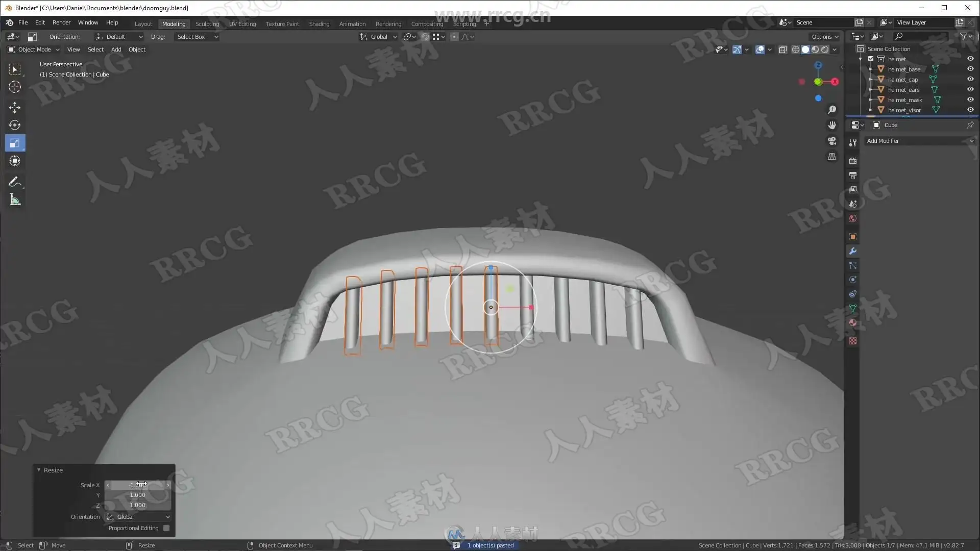Open the Modifier properties wrench tab
The height and width of the screenshot is (551, 980).
pos(852,251)
